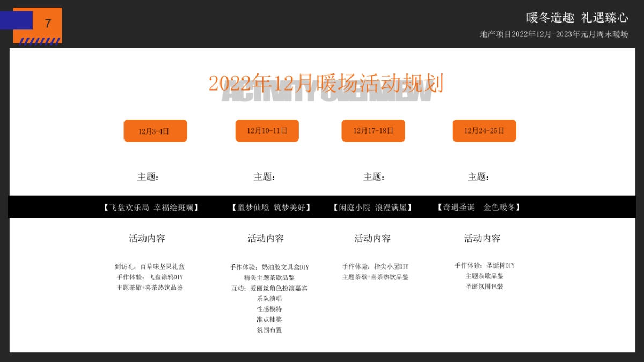The width and height of the screenshot is (644, 362).
Task: Click the page number 7 marker
Action: pos(48,24)
